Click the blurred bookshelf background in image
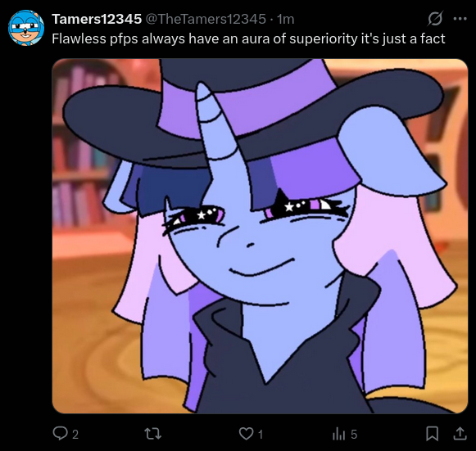Viewport: 476px width, 451px height. (80, 146)
